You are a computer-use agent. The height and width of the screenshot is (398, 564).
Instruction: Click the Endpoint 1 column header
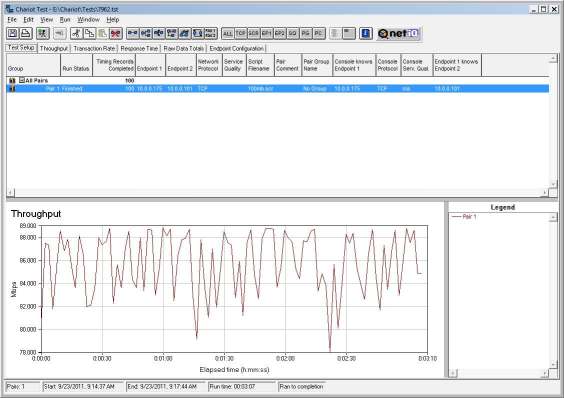(150, 65)
